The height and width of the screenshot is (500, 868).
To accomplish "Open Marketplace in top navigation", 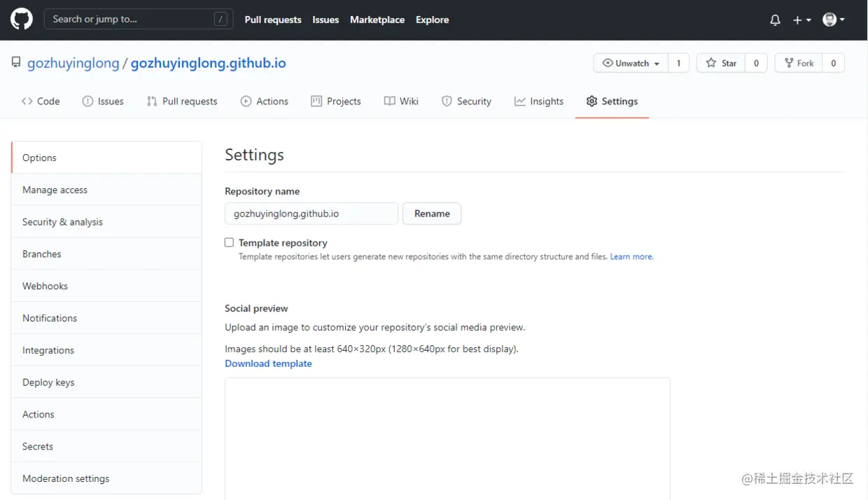I will tap(377, 20).
